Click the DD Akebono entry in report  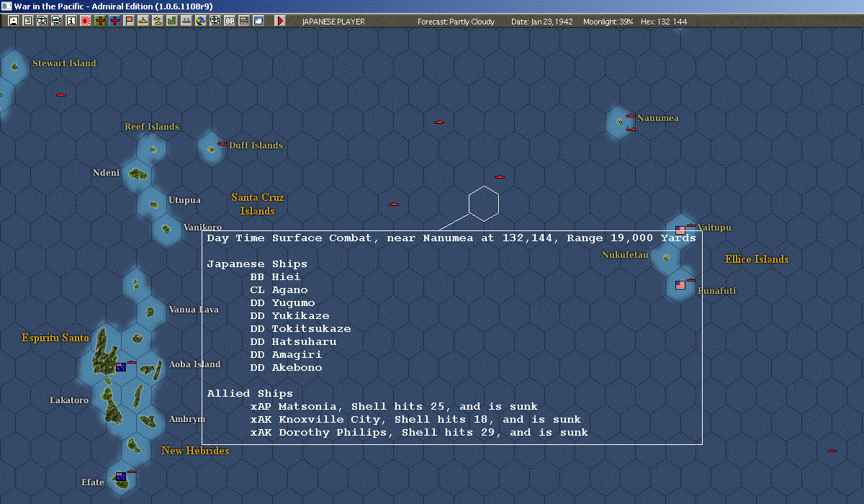(x=287, y=368)
